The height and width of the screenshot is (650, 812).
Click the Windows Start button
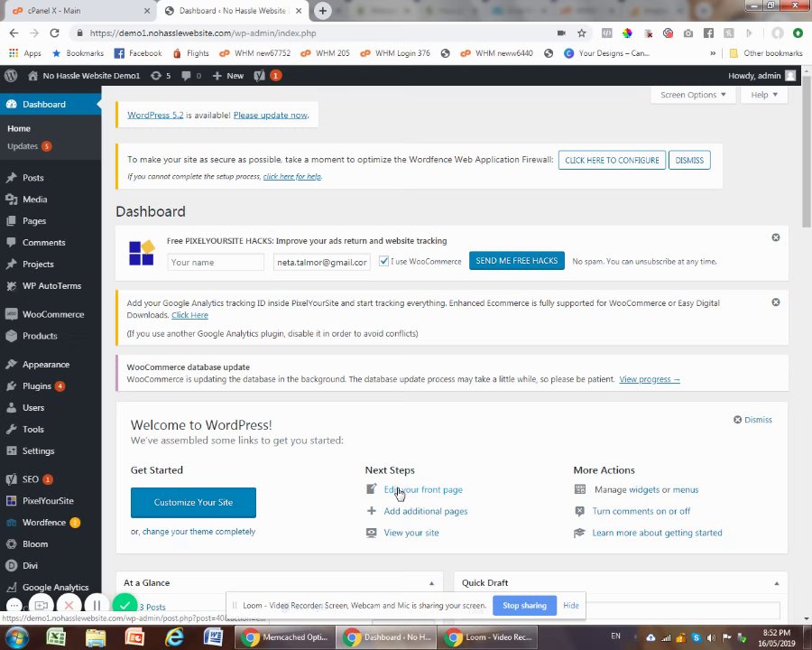point(16,637)
